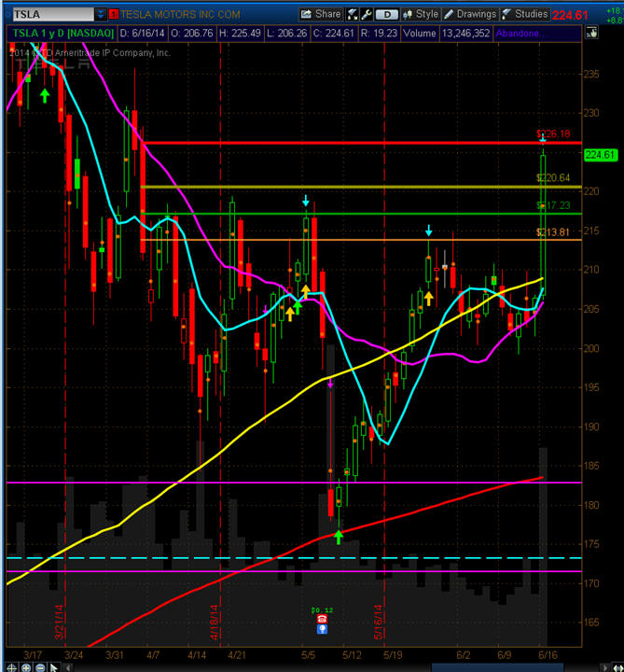Click the O: 206.76 open value in header
The image size is (624, 672).
(192, 33)
